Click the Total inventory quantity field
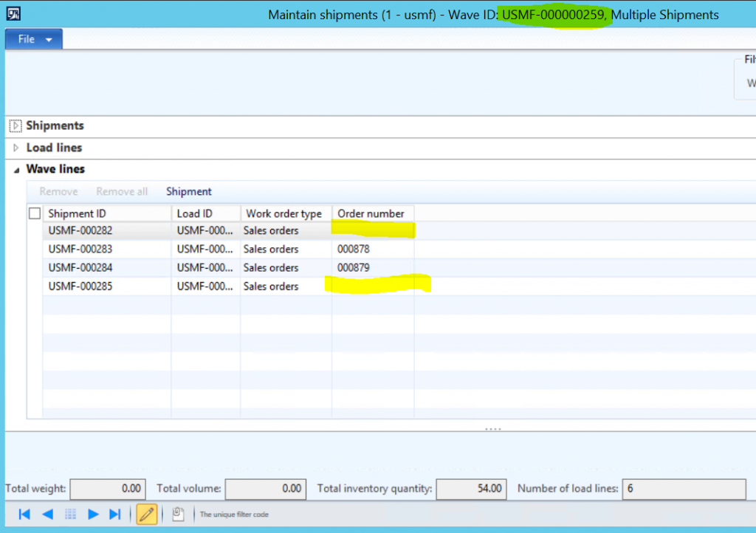Screen dimensions: 756x533 point(470,488)
